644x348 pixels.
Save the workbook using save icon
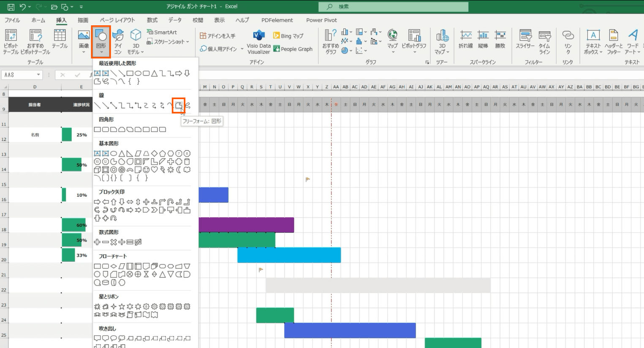[11, 7]
